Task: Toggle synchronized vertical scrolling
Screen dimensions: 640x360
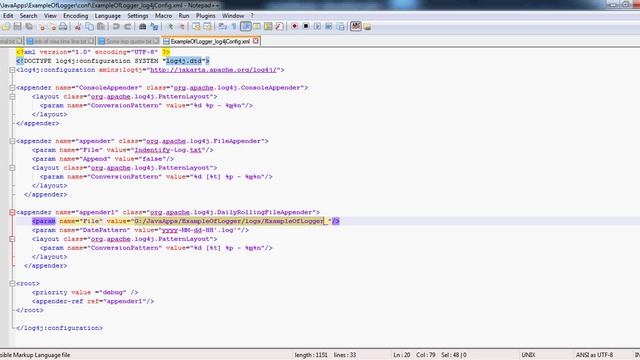Action: [196, 27]
